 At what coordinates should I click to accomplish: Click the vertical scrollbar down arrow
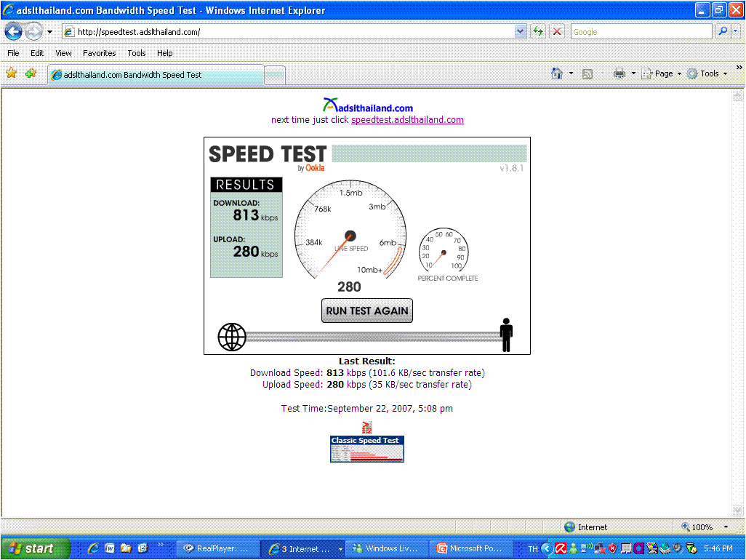point(737,511)
